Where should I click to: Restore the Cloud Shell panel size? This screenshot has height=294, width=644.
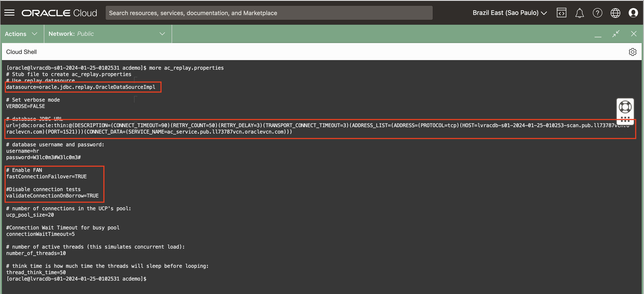pos(616,34)
